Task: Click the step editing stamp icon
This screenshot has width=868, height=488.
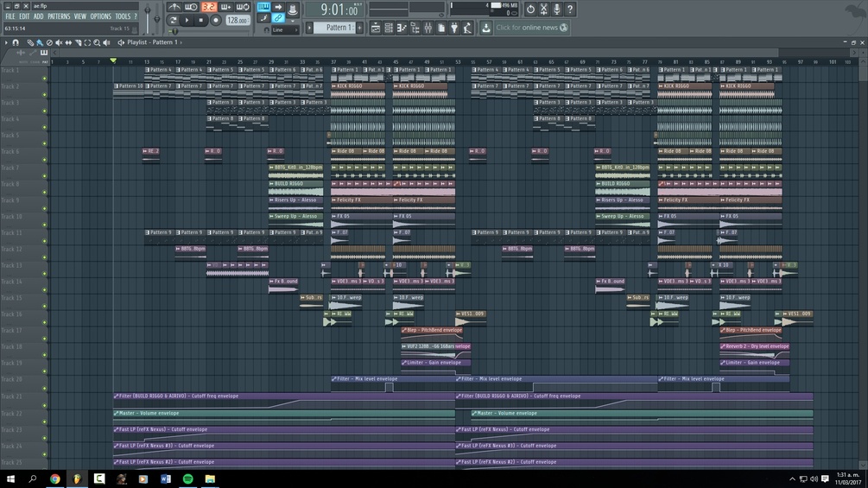Action: (293, 9)
